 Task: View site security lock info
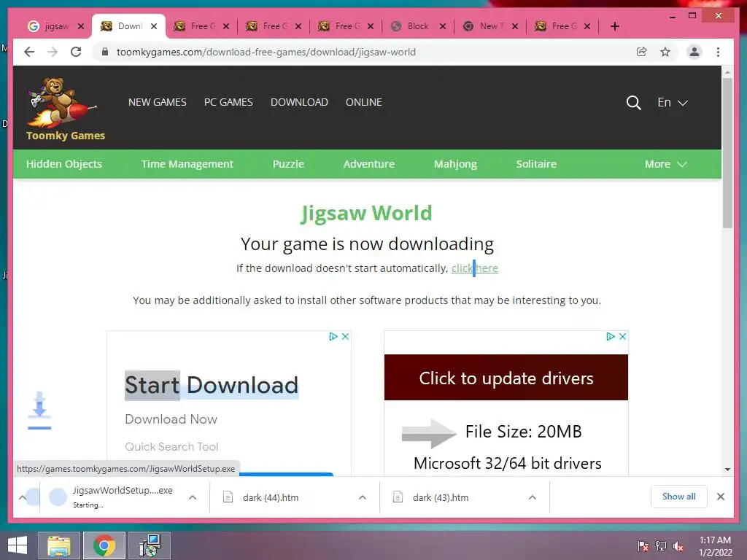105,52
